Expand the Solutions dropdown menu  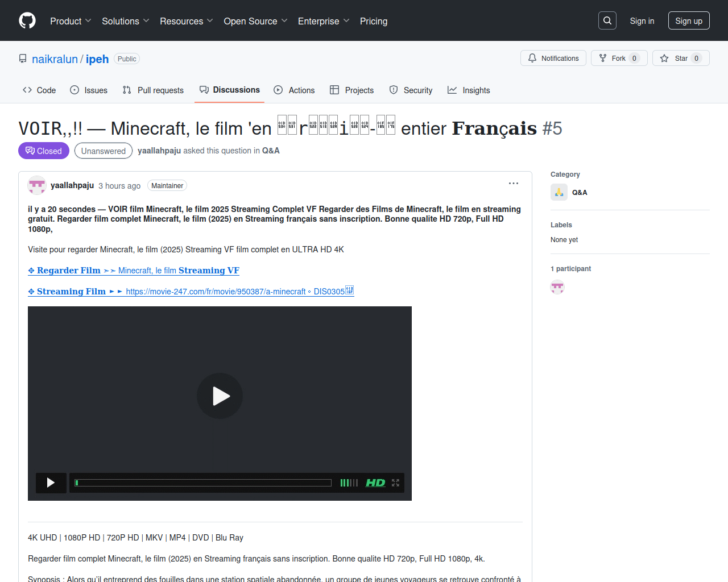tap(126, 21)
